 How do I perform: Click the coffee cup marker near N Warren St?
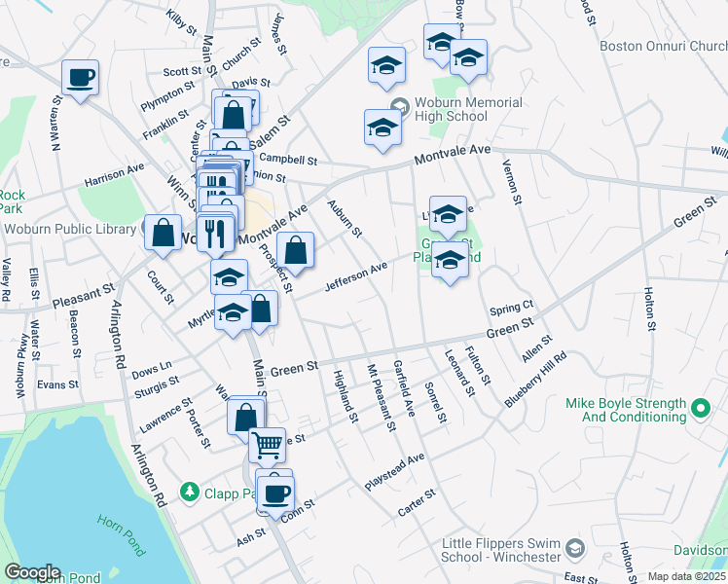tap(81, 79)
